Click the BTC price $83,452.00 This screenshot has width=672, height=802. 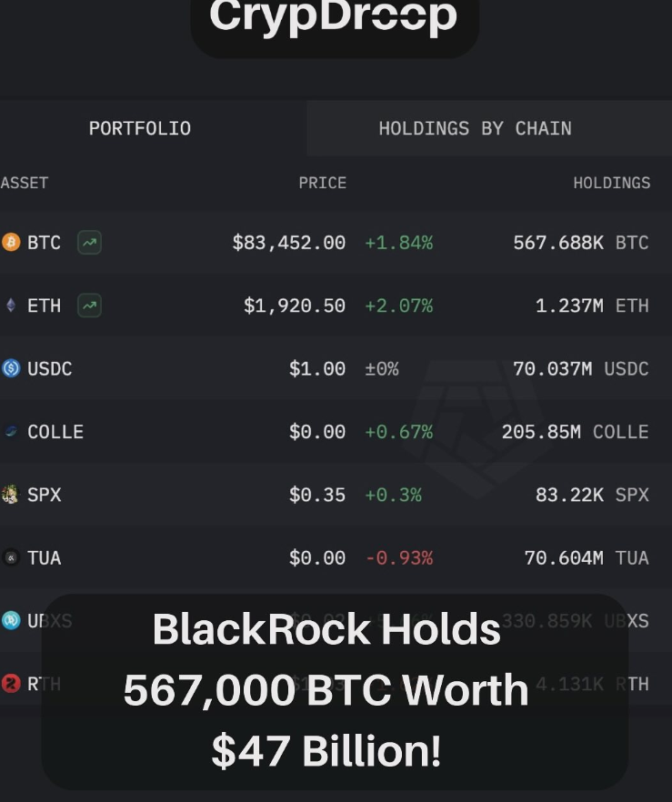pos(288,243)
